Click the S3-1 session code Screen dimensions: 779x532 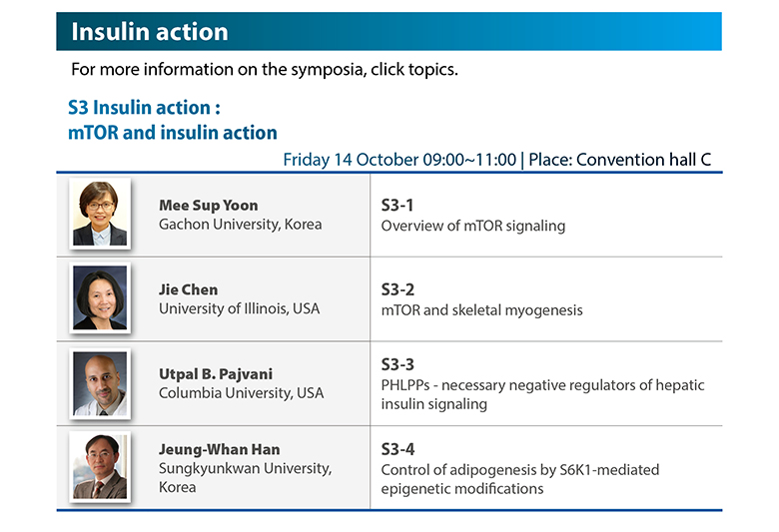pos(397,206)
